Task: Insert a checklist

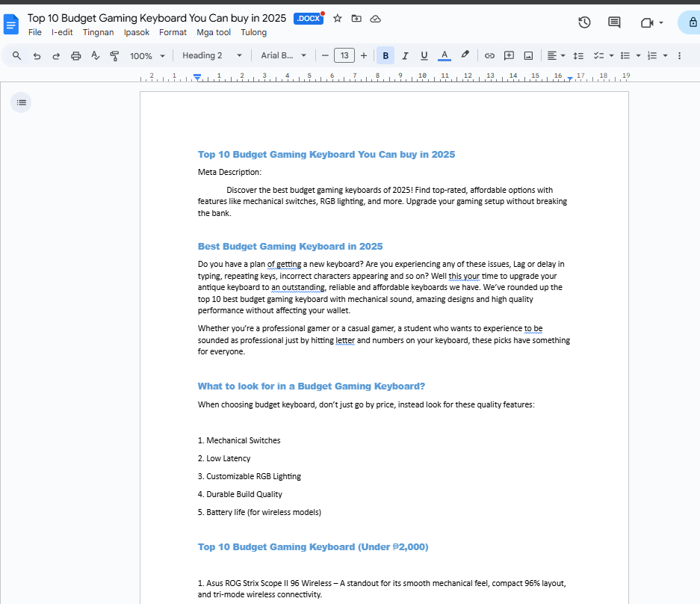Action: pyautogui.click(x=598, y=55)
